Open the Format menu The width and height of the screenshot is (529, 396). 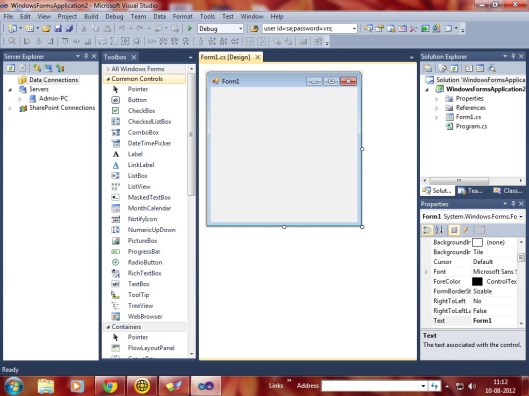(x=183, y=16)
